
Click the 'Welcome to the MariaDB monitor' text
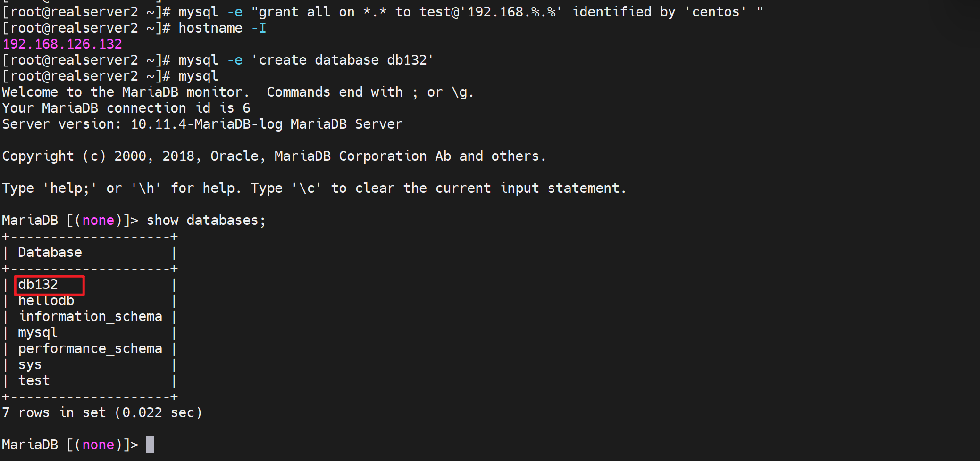click(126, 92)
